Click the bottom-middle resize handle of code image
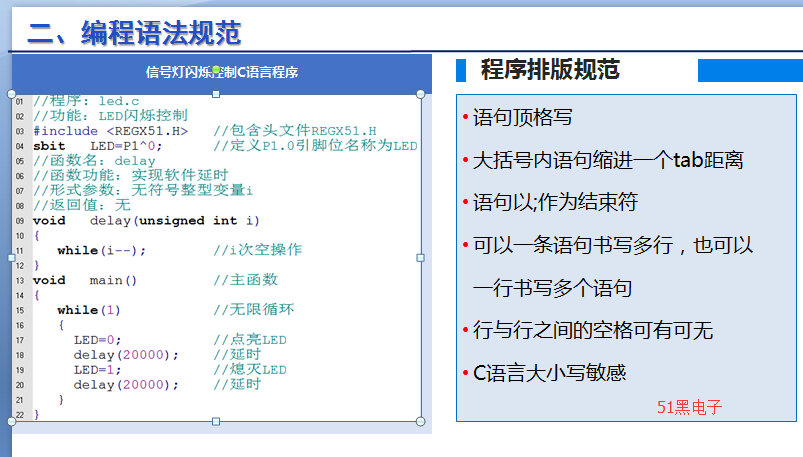 216,422
